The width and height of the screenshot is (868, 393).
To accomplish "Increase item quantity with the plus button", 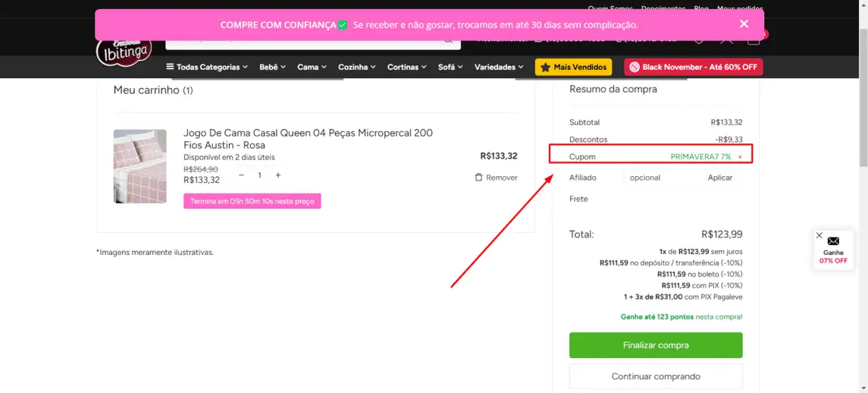I will pyautogui.click(x=278, y=175).
